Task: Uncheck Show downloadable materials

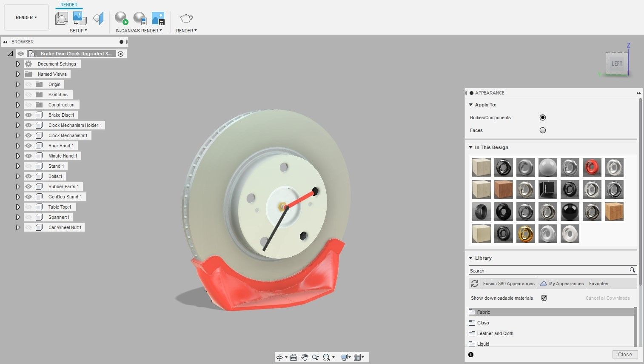Action: coord(544,298)
